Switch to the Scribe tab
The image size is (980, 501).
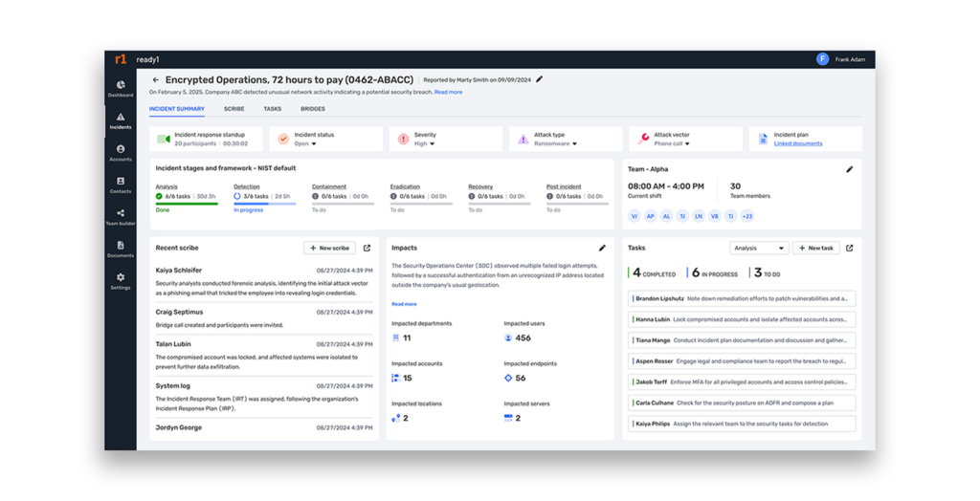pos(234,109)
